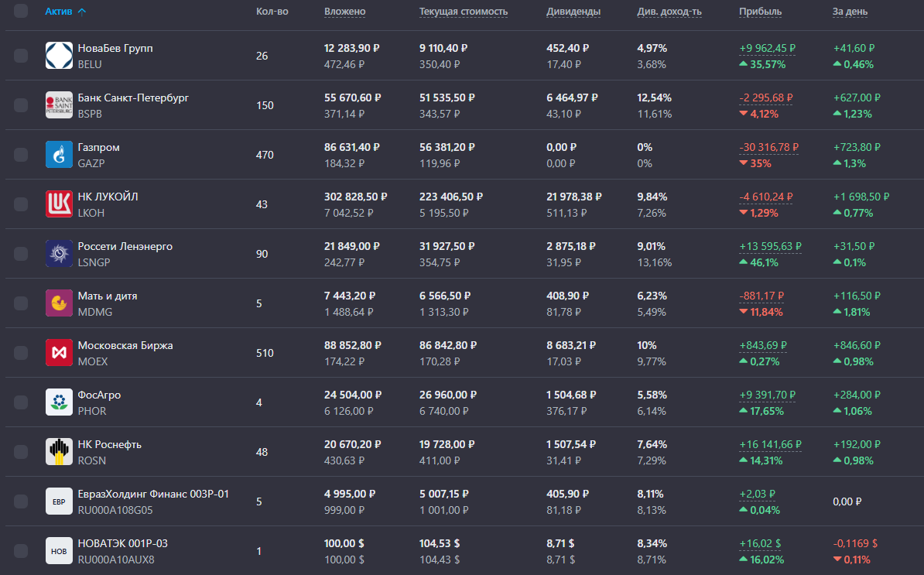Image resolution: width=924 pixels, height=575 pixels.
Task: Click profit value -881,17 ₽
Action: [761, 296]
